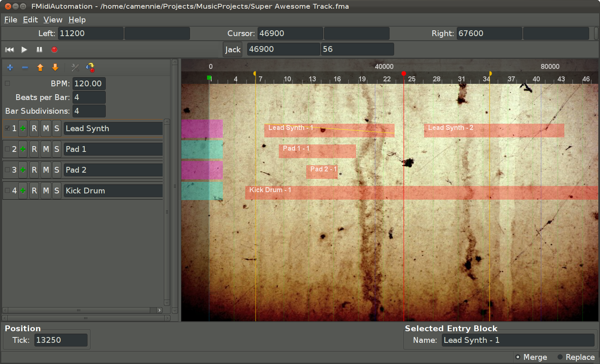Viewport: 600px width, 364px height.
Task: Select the Kick Drum - 1 entry block
Action: 422,193
